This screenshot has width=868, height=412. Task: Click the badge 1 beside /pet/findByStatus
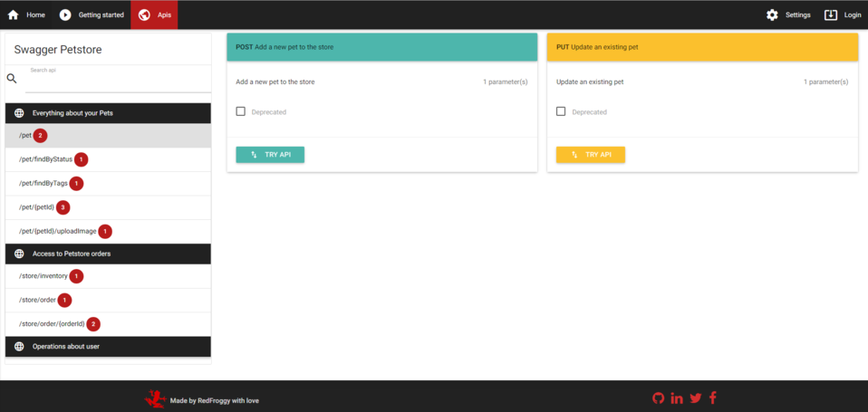click(x=82, y=159)
